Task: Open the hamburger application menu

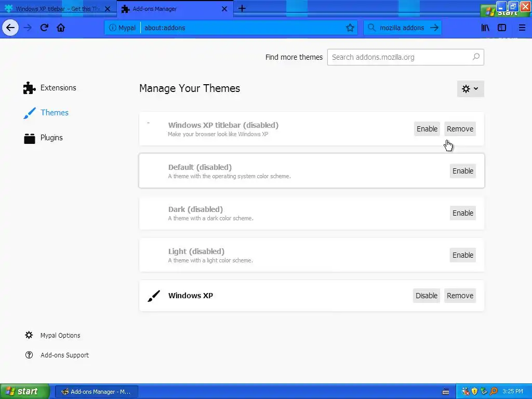Action: pos(522,28)
